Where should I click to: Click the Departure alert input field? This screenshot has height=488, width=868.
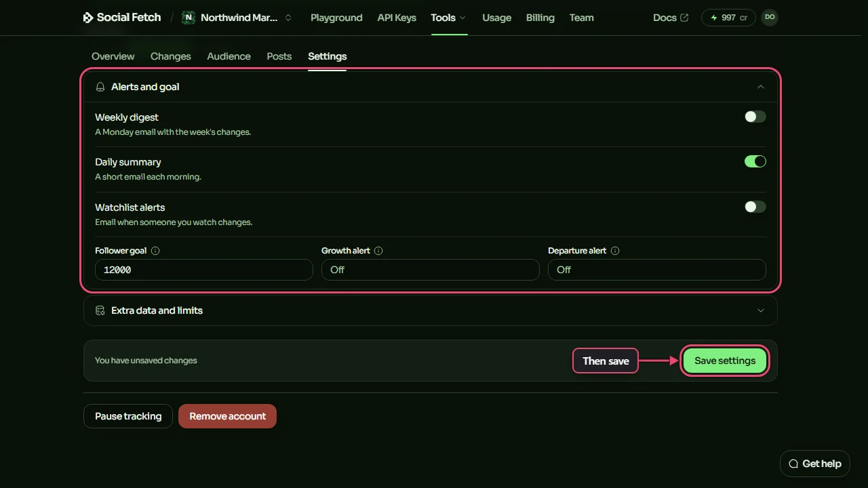point(657,270)
